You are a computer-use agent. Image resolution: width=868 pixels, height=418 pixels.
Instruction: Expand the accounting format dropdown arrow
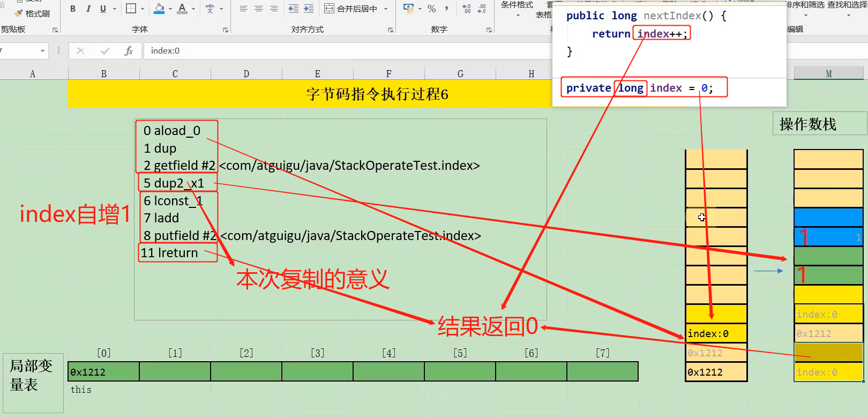pyautogui.click(x=420, y=9)
